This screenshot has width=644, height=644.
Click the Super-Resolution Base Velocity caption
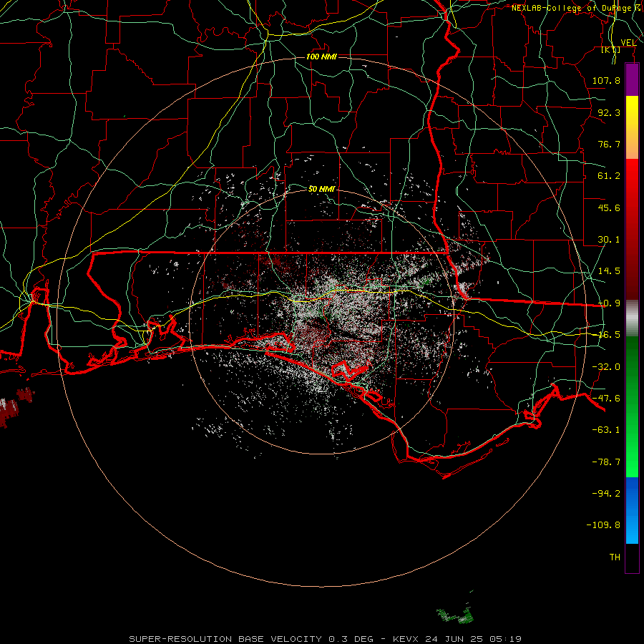(326, 639)
